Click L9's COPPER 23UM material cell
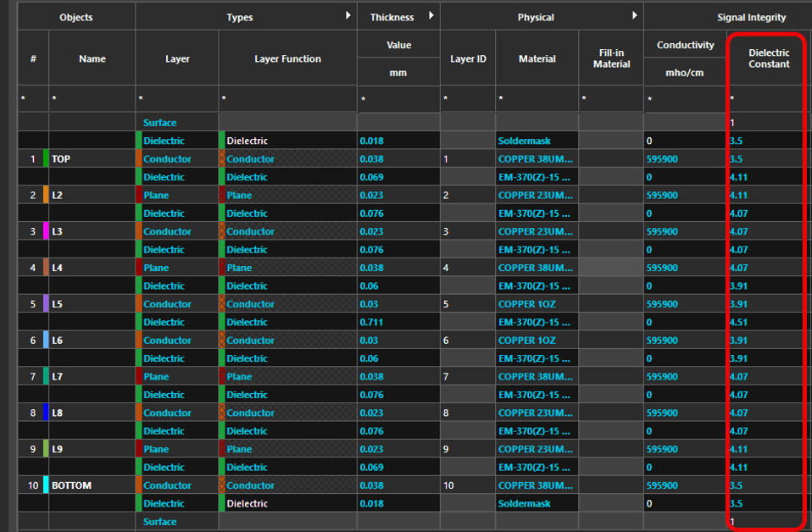Viewport: 812px width, 532px height. (x=537, y=449)
